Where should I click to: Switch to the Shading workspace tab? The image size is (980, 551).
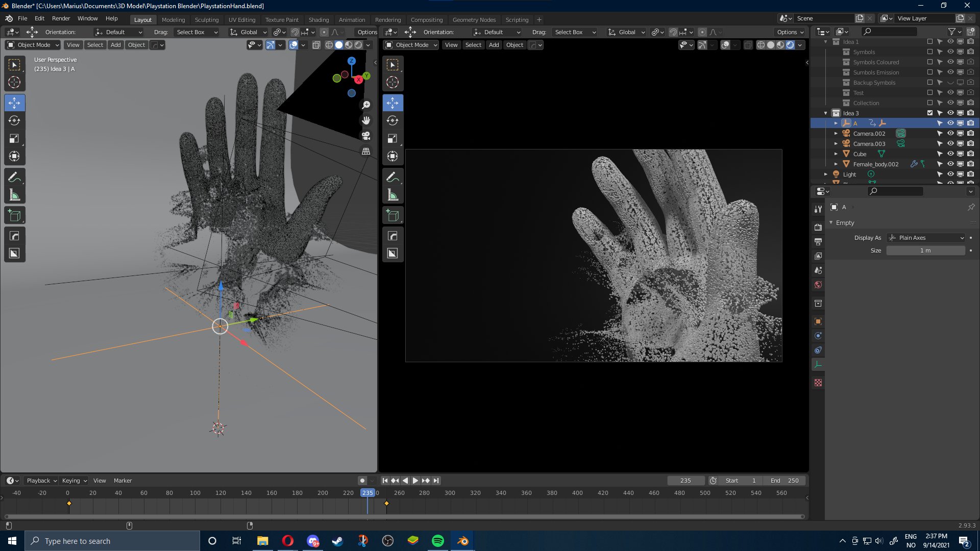point(318,20)
